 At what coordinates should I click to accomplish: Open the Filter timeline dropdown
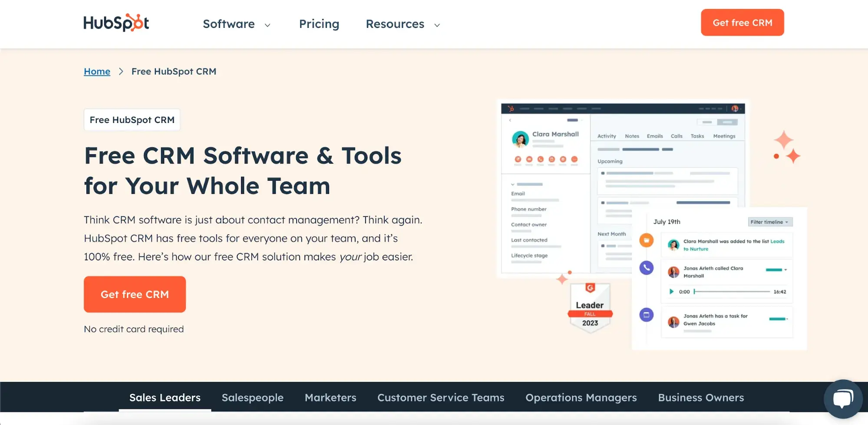click(x=770, y=222)
